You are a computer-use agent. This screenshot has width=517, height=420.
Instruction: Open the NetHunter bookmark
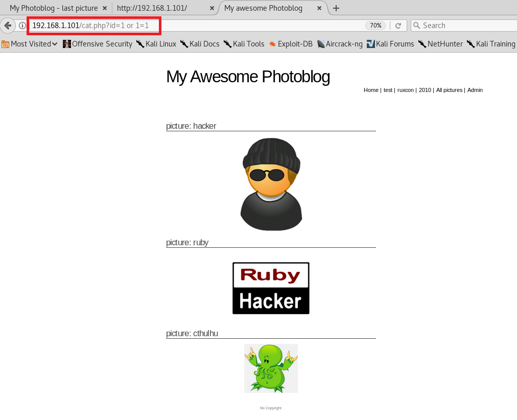(440, 44)
